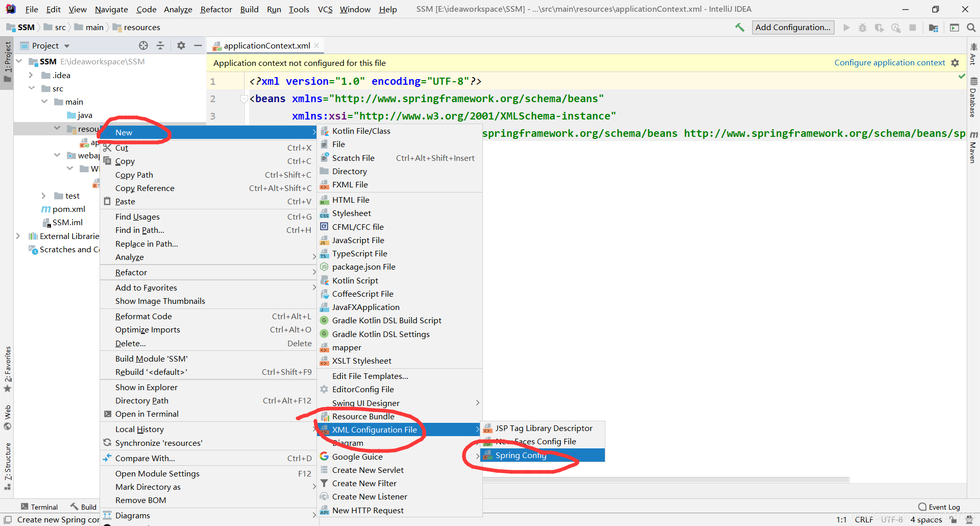Screen dimensions: 980x526
Task: Open the Web tool window
Action: coord(7,418)
